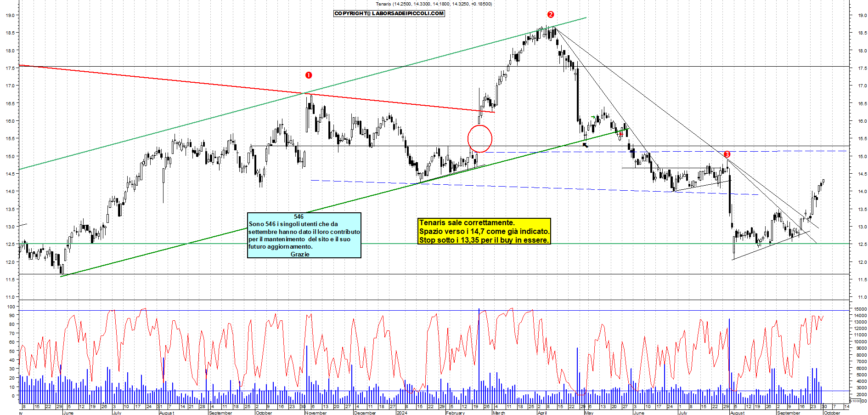The image size is (868, 415).
Task: Click '14.0' on the right price axis
Action: 862,192
